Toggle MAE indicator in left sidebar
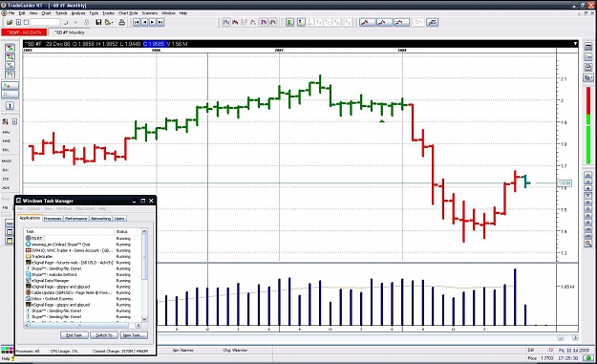Image resolution: width=597 pixels, height=364 pixels. (6, 140)
